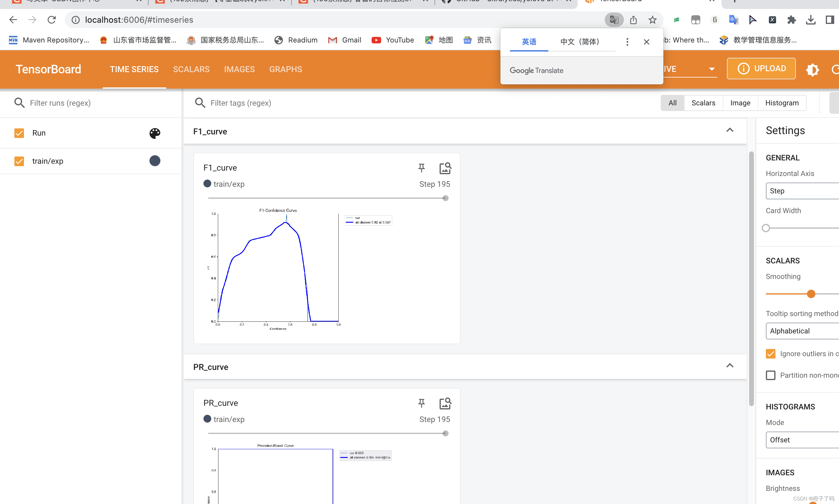Open the run color palette icon
Viewport: 839px width, 504px height.
[155, 133]
